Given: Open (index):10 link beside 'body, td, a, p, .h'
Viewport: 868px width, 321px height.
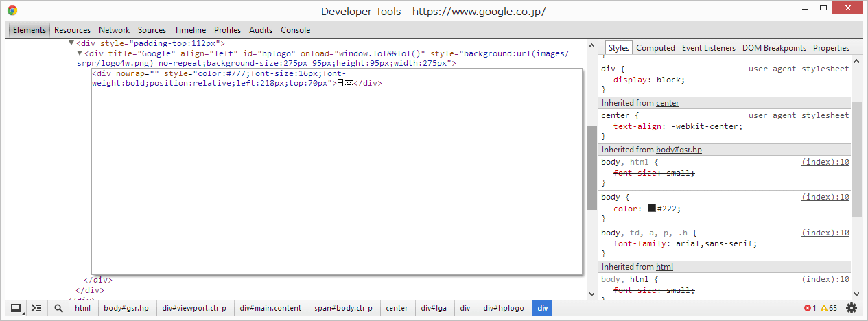Looking at the screenshot, I should click(x=825, y=233).
